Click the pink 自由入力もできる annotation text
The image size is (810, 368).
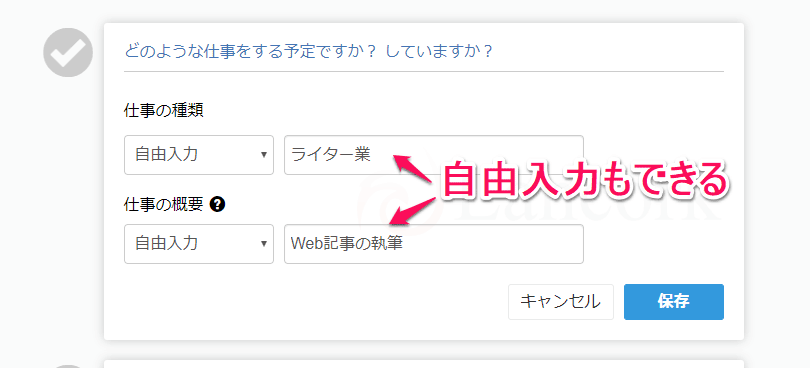(585, 180)
